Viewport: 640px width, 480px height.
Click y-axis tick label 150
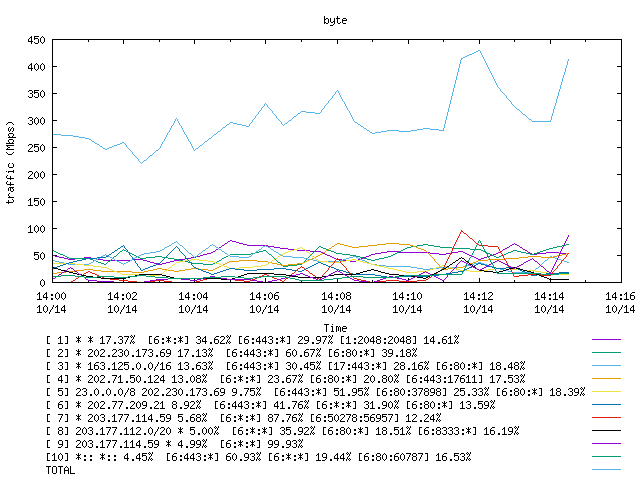(x=36, y=202)
